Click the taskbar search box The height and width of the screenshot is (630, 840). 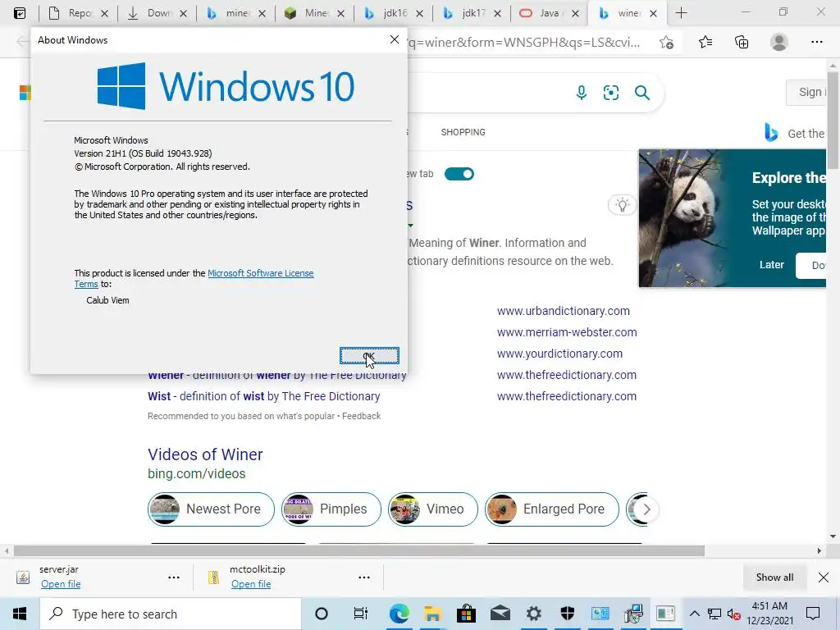(171, 614)
